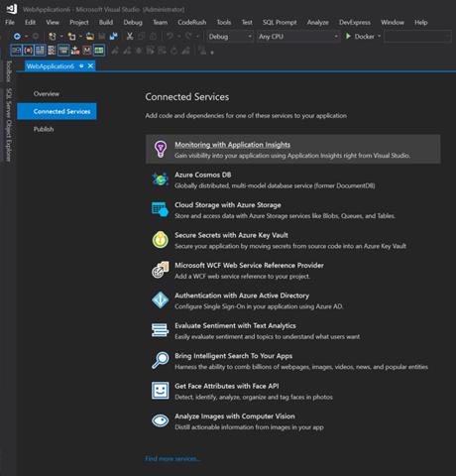Select the Publish side tab
Image resolution: width=456 pixels, height=476 pixels.
pyautogui.click(x=44, y=129)
